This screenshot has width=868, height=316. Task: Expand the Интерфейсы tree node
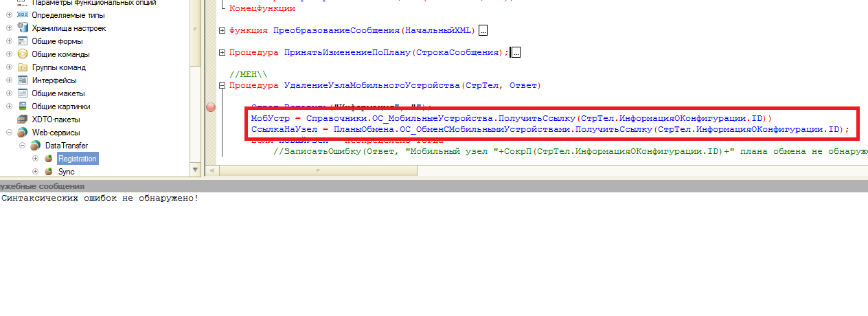(9, 80)
